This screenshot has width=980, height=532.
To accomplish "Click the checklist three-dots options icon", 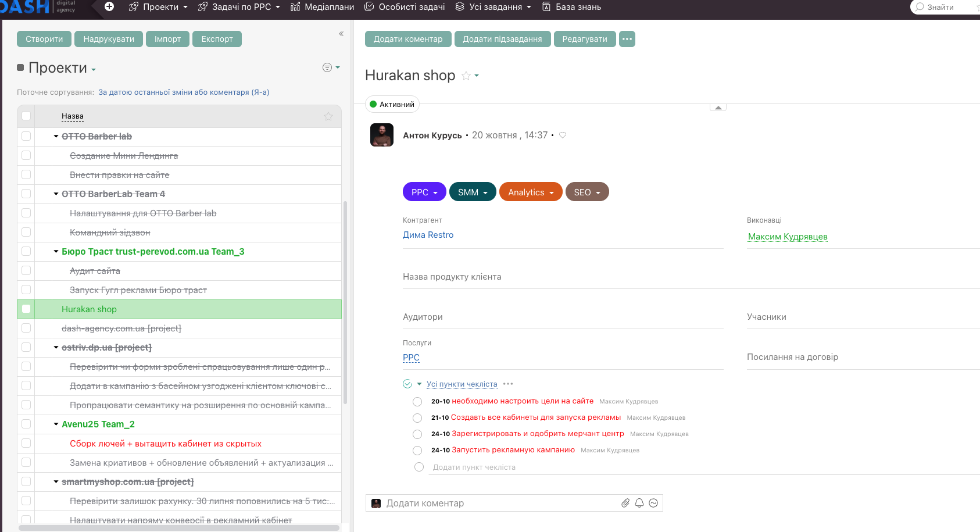I will [508, 384].
